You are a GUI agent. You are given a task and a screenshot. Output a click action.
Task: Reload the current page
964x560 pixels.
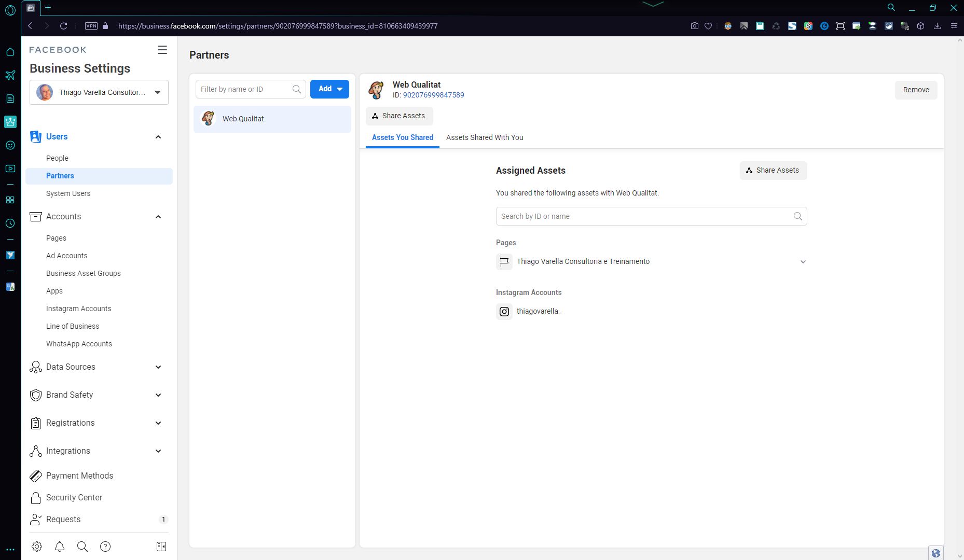pos(64,26)
